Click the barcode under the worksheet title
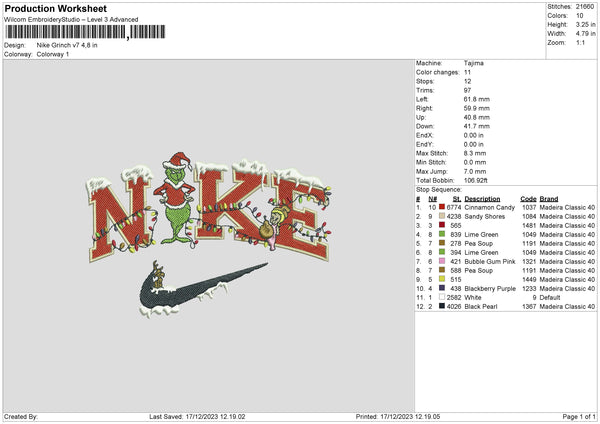This screenshot has width=600, height=424. [85, 32]
